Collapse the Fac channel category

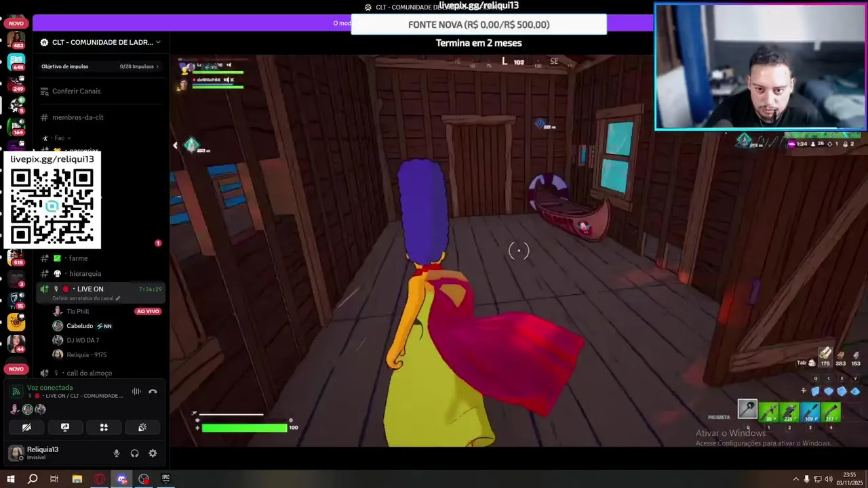[x=60, y=138]
